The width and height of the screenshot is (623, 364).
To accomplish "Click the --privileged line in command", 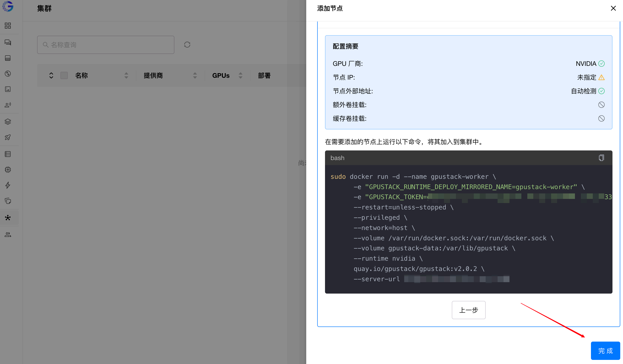I will click(380, 218).
